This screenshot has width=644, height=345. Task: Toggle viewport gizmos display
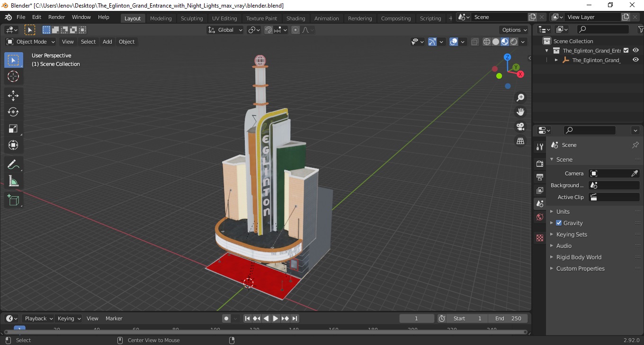(x=432, y=42)
